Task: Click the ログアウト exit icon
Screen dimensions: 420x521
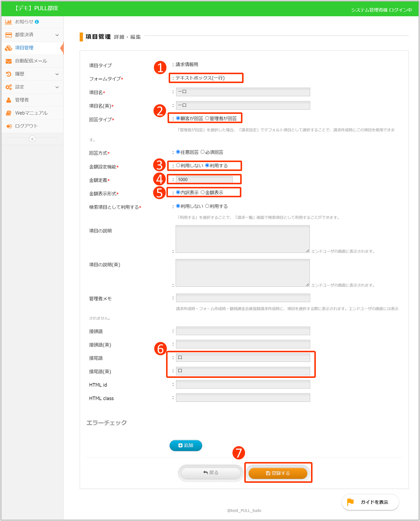Action: pos(9,126)
